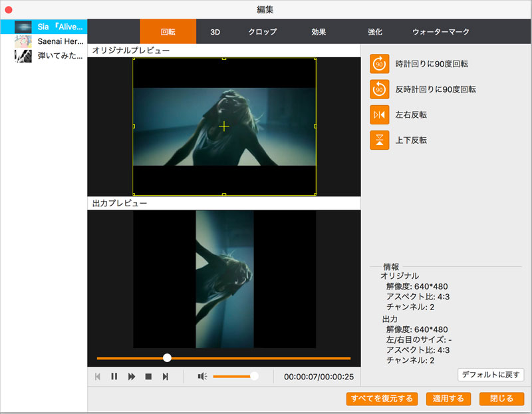Screen dimensions: 532x414
Task: Click デフォルトに戻す button
Action: pos(491,375)
